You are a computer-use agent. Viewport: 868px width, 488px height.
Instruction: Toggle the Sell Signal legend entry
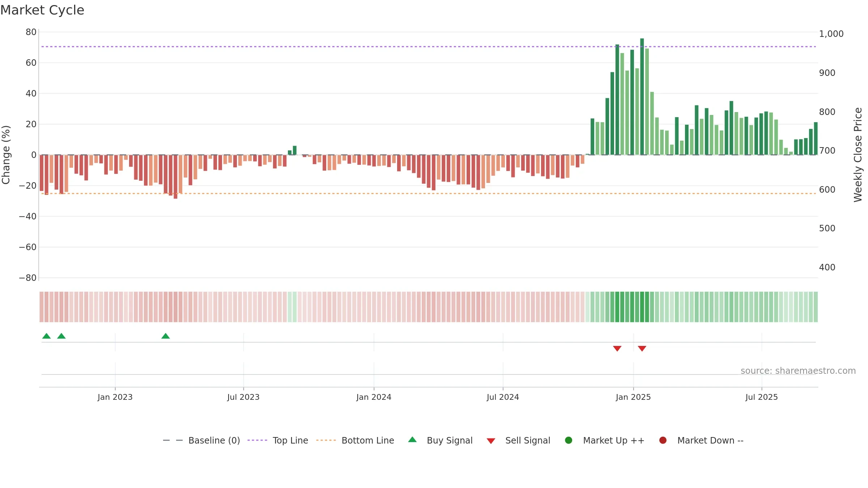point(518,440)
